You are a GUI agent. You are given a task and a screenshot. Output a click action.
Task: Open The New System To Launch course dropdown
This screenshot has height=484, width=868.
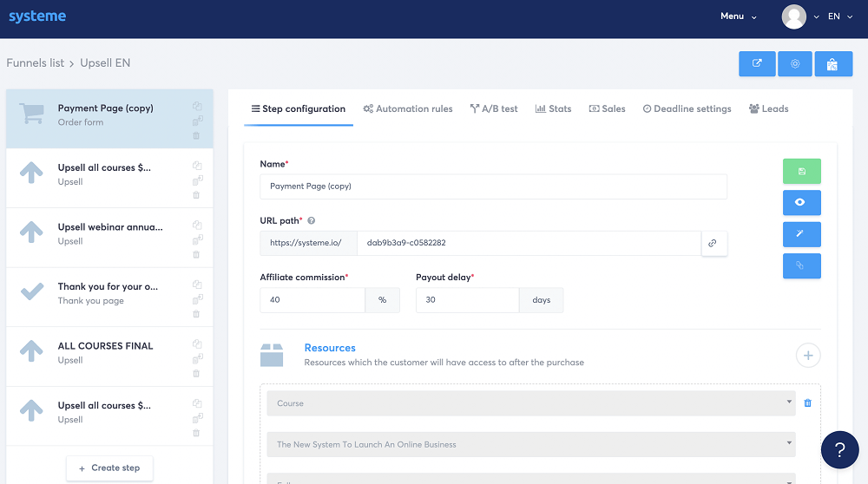pyautogui.click(x=531, y=444)
